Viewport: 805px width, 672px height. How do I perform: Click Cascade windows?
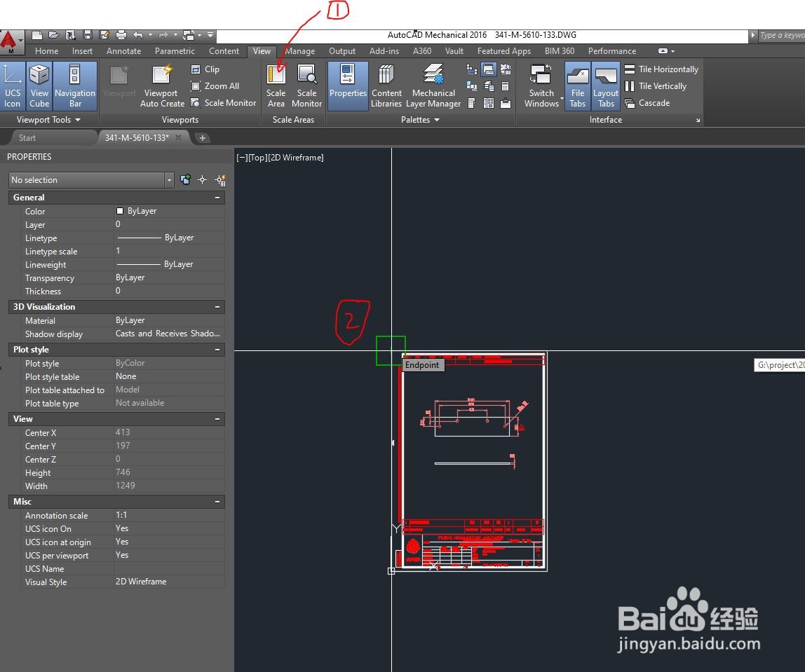tap(647, 103)
